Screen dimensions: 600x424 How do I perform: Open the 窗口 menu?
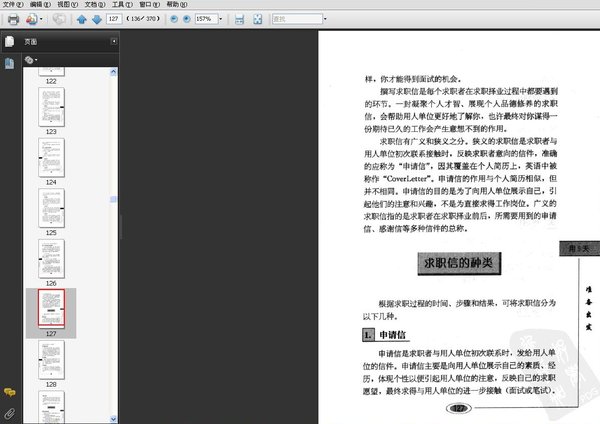click(150, 4)
